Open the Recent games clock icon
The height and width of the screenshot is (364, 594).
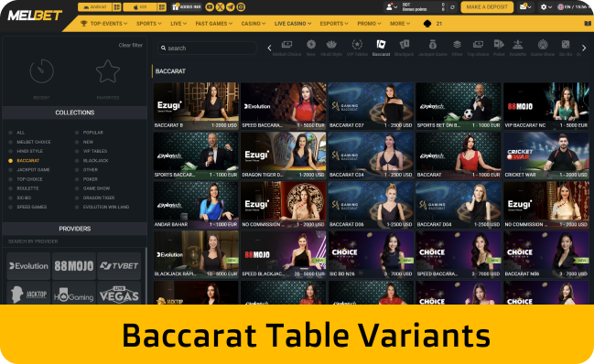[42, 71]
